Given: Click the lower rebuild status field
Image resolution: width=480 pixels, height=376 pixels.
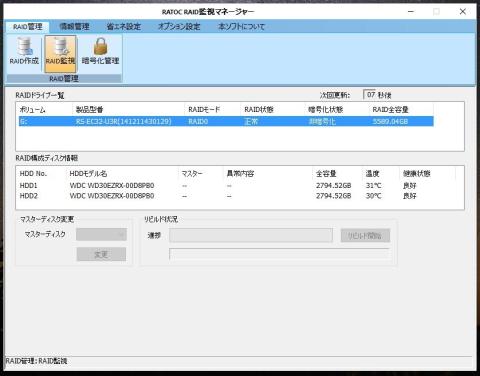Looking at the screenshot, I should [279, 254].
